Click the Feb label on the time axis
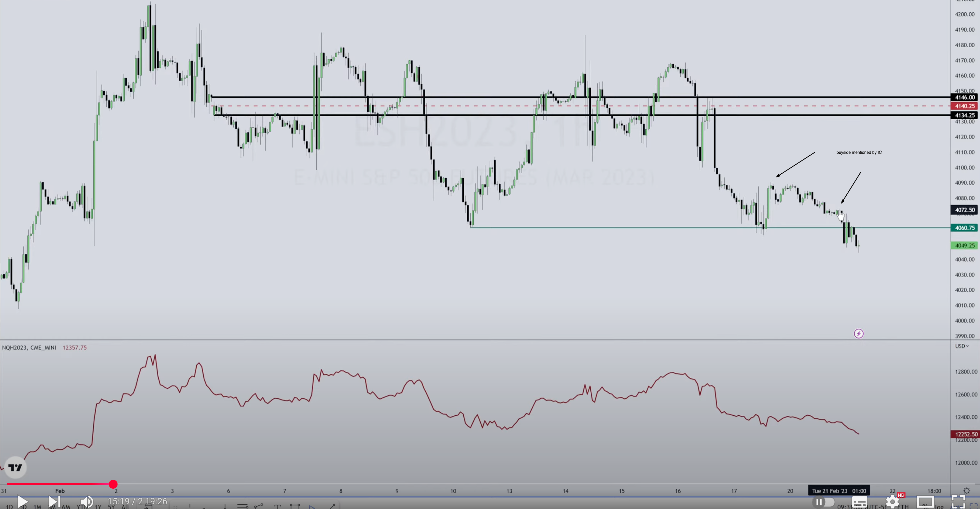 click(60, 491)
